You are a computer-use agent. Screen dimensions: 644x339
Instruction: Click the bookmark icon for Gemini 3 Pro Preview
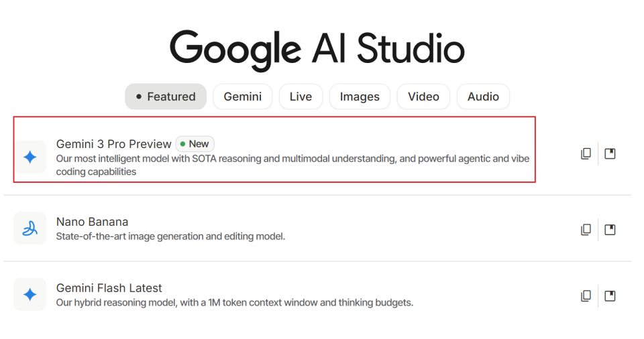click(x=610, y=154)
